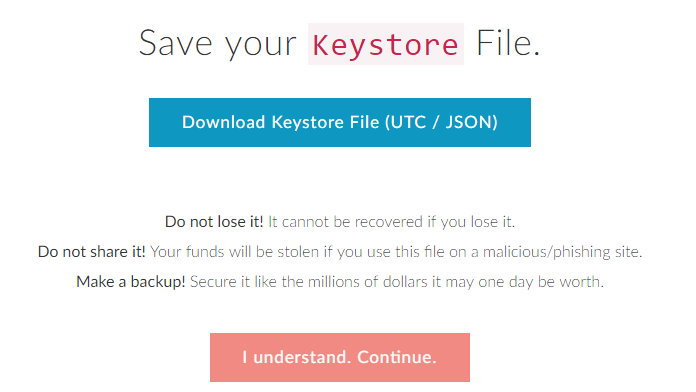Click the 'malicious/phishing site' phrase
This screenshot has width=696, height=392.
[562, 252]
